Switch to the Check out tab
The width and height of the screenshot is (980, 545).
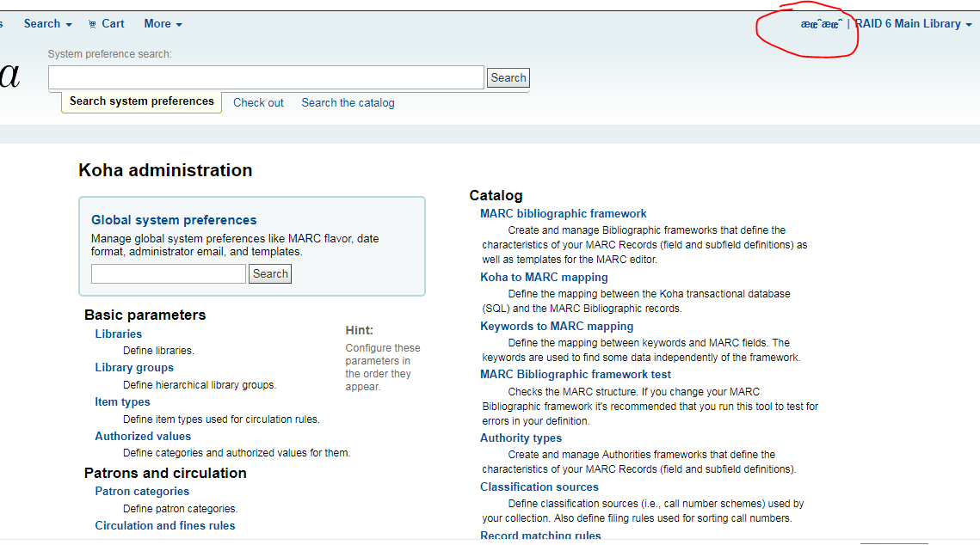pos(258,102)
